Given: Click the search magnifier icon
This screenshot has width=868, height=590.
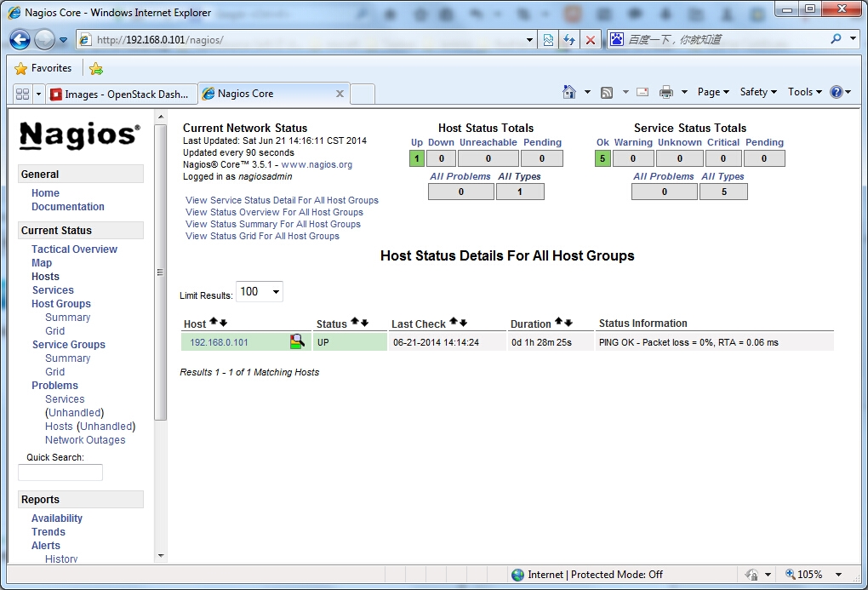Looking at the screenshot, I should [836, 39].
